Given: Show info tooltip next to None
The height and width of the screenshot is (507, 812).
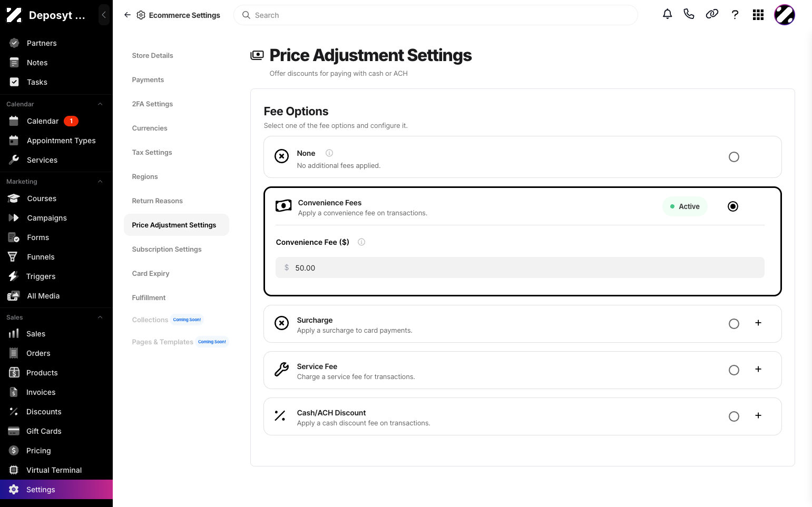Looking at the screenshot, I should [x=329, y=153].
